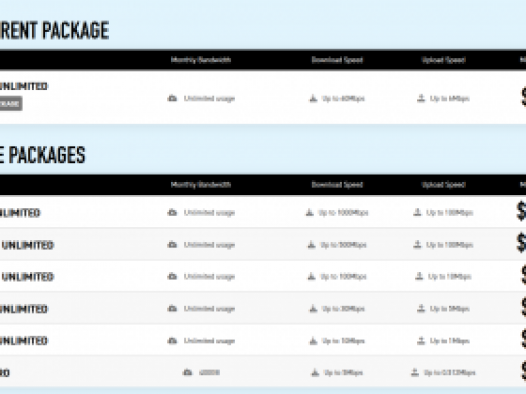
Task: Click the upload icon beside Up to 6Mbps
Action: pos(421,98)
